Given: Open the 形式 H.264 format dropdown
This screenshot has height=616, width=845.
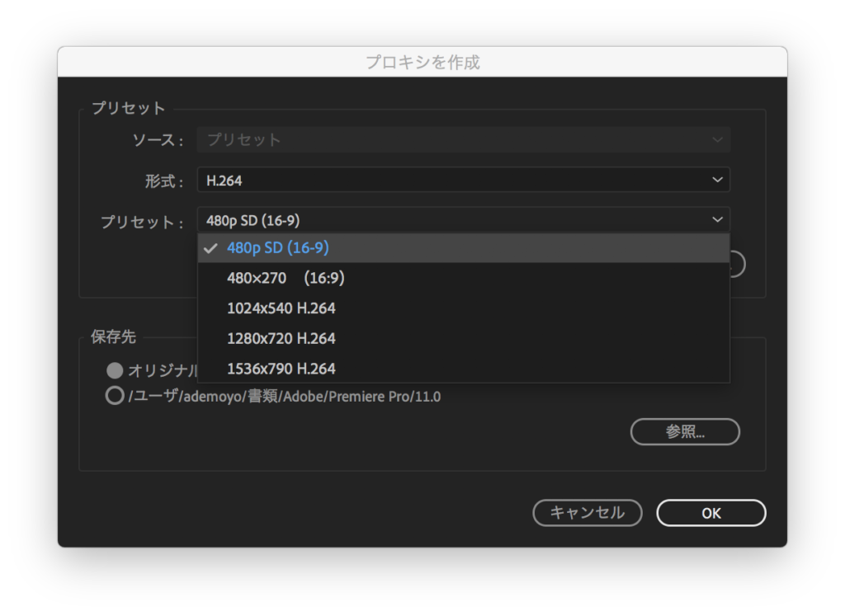Looking at the screenshot, I should click(464, 180).
